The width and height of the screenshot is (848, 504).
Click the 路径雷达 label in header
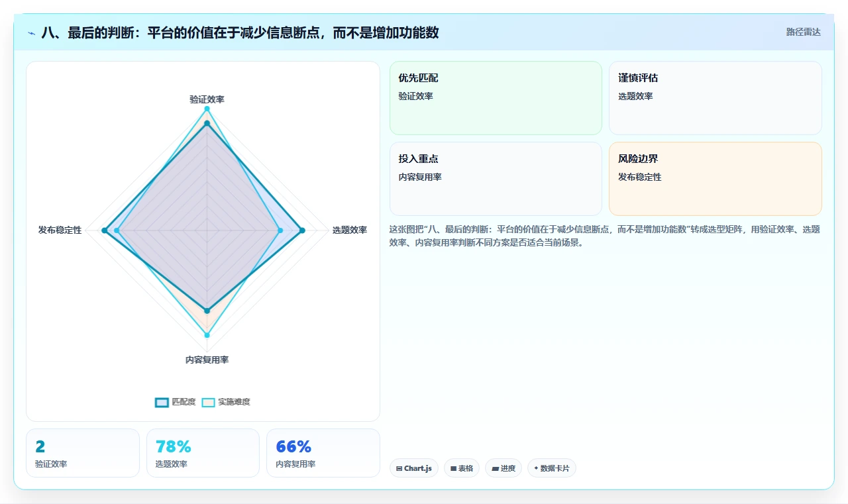coord(803,32)
